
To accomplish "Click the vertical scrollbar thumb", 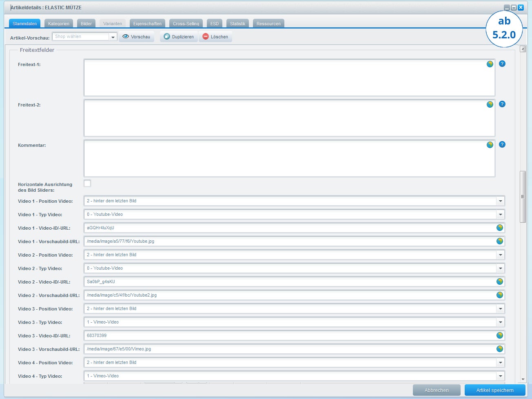I will click(523, 197).
